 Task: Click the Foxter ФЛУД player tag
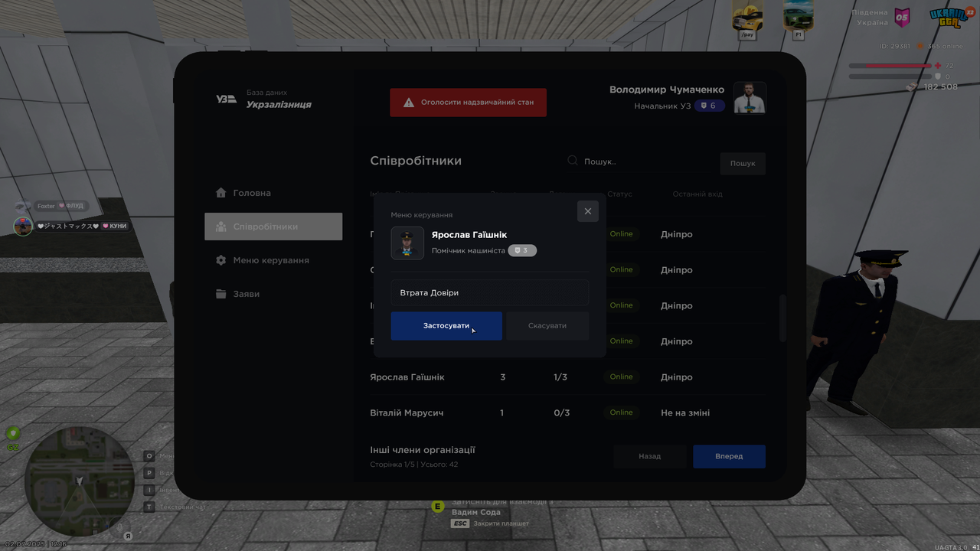[x=60, y=206]
